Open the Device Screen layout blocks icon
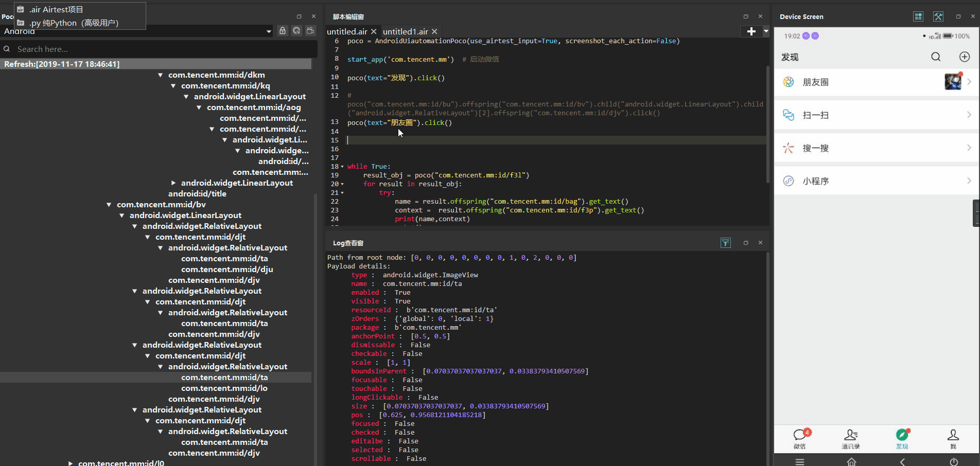 coord(918,16)
